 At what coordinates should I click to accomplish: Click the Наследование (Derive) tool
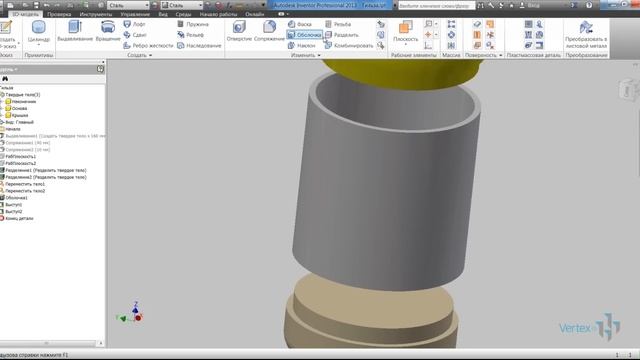pyautogui.click(x=199, y=45)
